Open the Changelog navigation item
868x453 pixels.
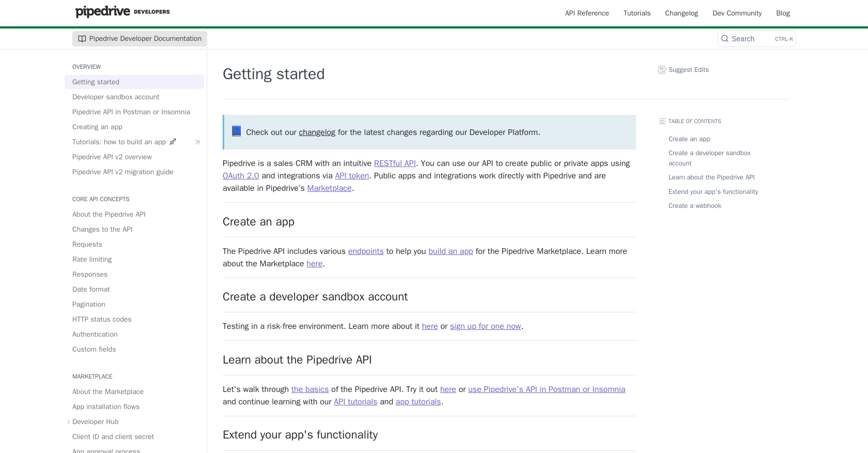(681, 13)
